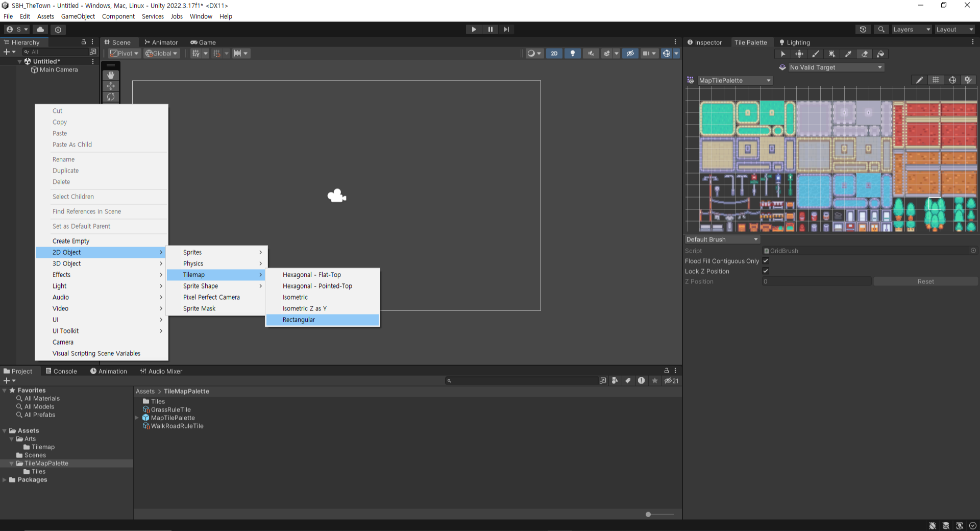Screen dimensions: 980x531
Task: Click the Z Position Reset button
Action: pyautogui.click(x=925, y=281)
